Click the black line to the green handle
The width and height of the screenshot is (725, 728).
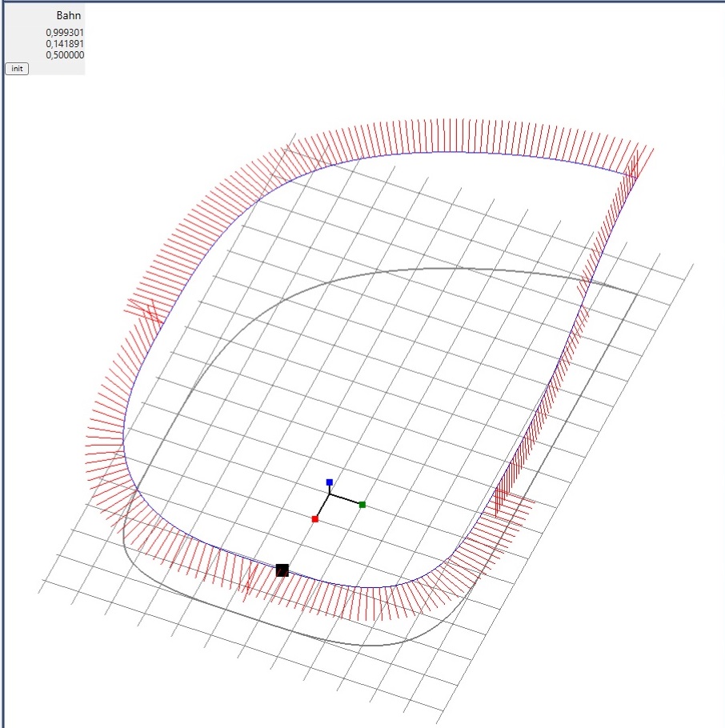click(x=346, y=500)
